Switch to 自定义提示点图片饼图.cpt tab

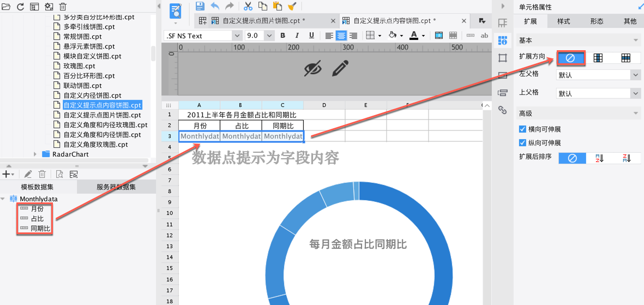coord(263,21)
